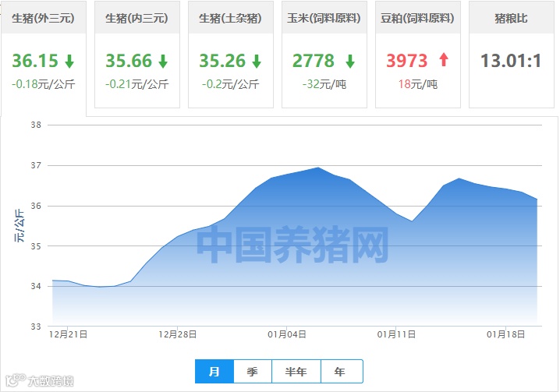Viewport: 560px width, 392px height.
Task: Select the 月 time range button
Action: 214,371
